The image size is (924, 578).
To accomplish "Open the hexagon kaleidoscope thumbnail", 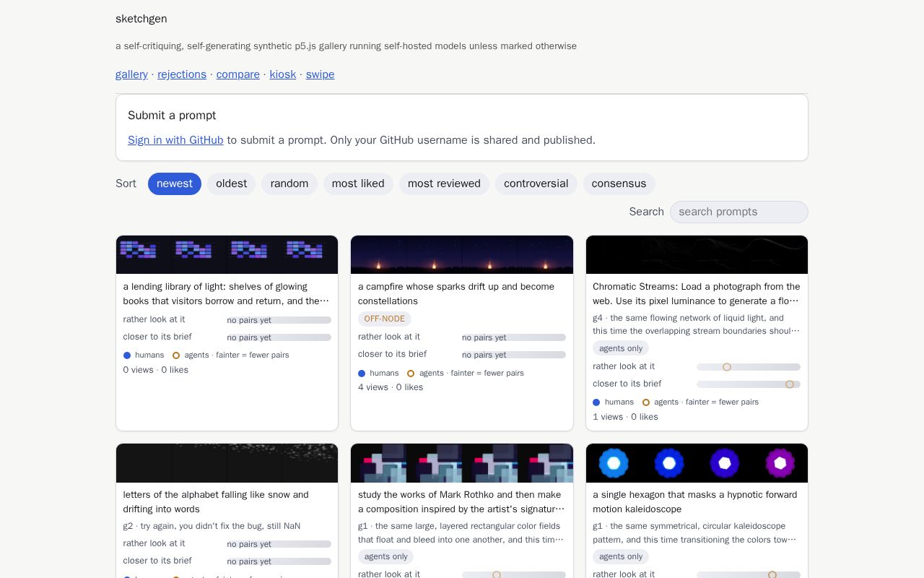I will [x=697, y=463].
